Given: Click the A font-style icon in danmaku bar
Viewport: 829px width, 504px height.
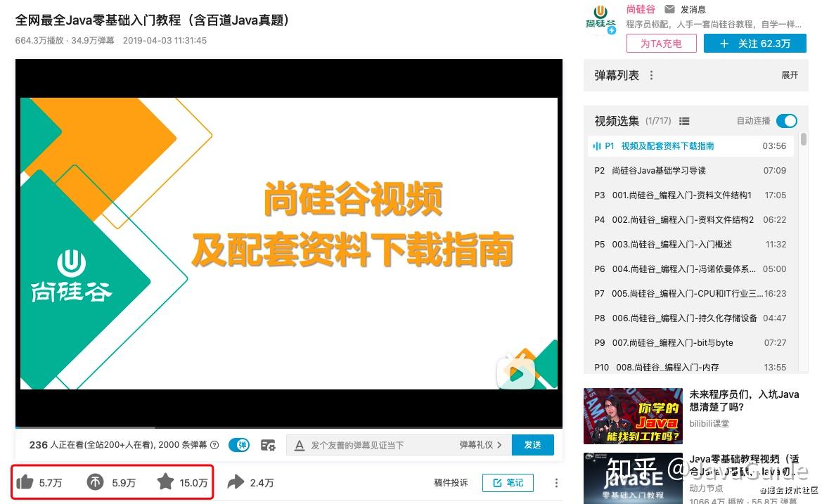Looking at the screenshot, I should (300, 445).
